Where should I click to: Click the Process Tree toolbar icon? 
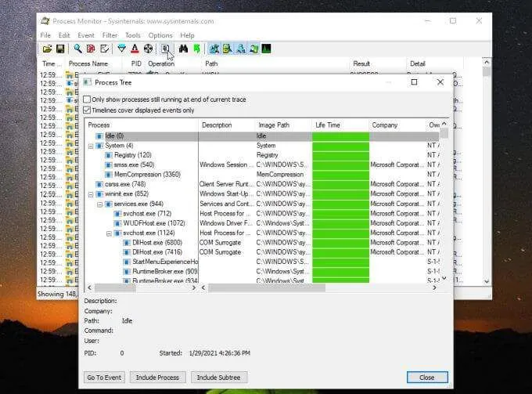[x=165, y=49]
